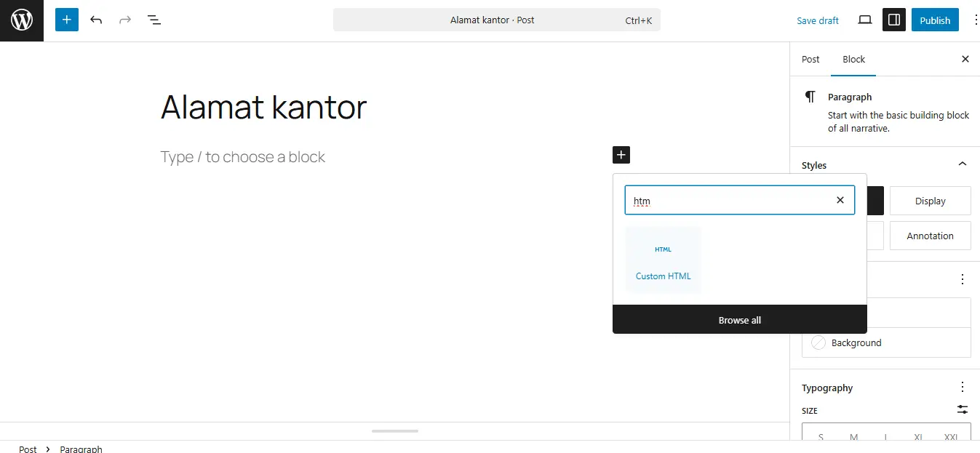Click the Alamat kantor title
This screenshot has width=980, height=453.
(263, 108)
